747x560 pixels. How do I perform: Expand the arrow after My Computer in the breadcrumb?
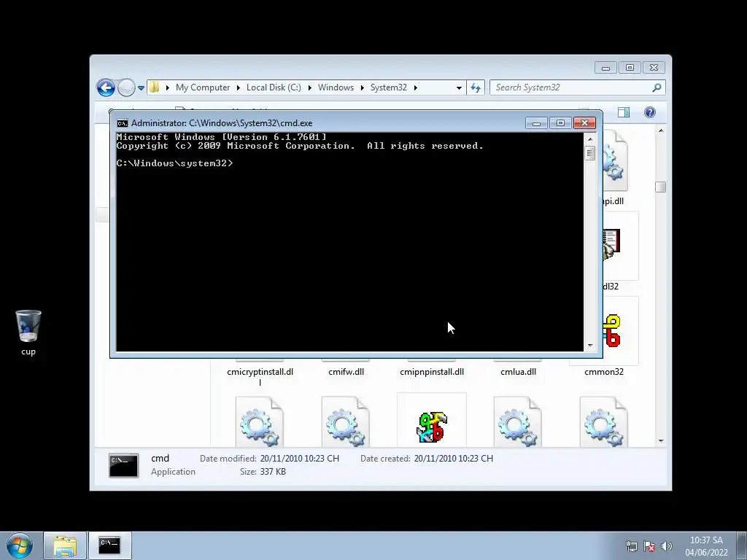239,87
